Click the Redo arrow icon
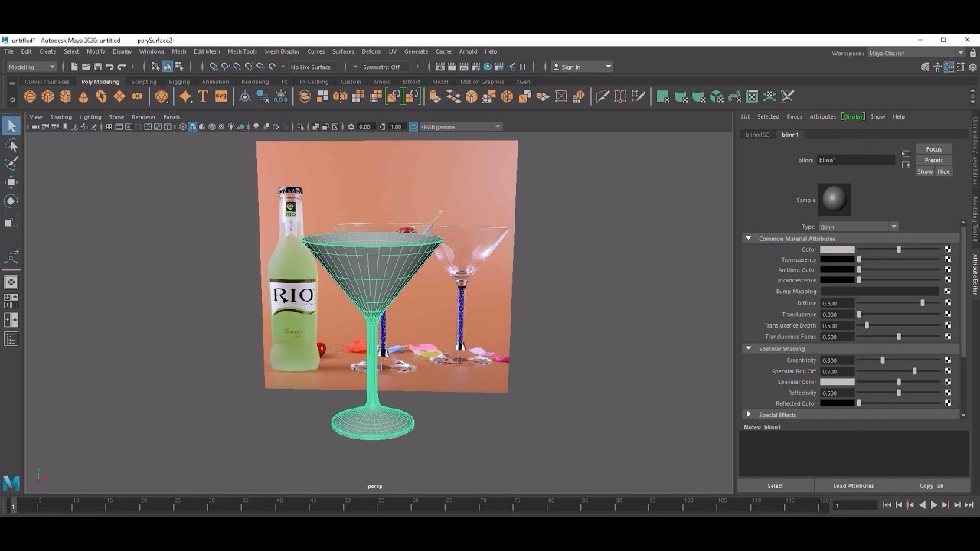The width and height of the screenshot is (980, 551). pos(121,67)
